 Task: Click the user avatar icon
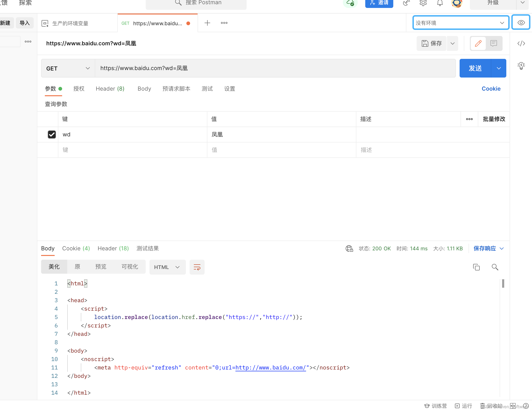pyautogui.click(x=457, y=3)
